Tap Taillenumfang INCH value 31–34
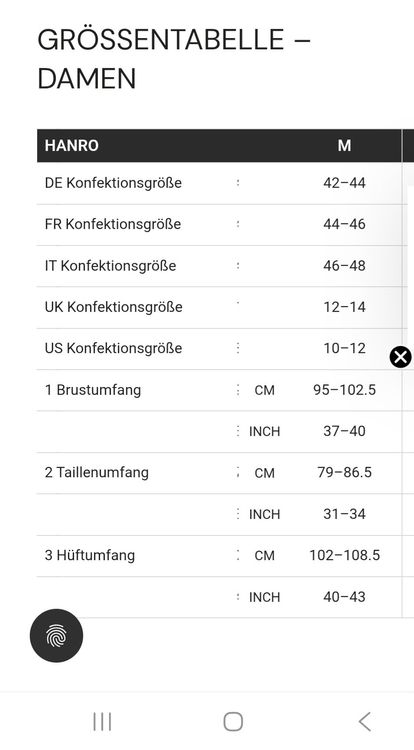 click(344, 514)
